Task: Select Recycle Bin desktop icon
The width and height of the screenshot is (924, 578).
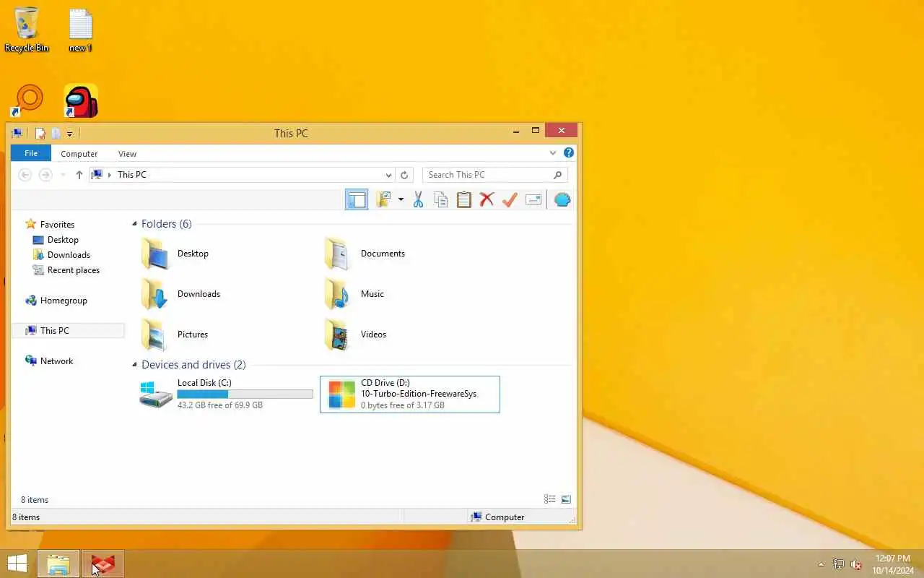Action: [27, 30]
